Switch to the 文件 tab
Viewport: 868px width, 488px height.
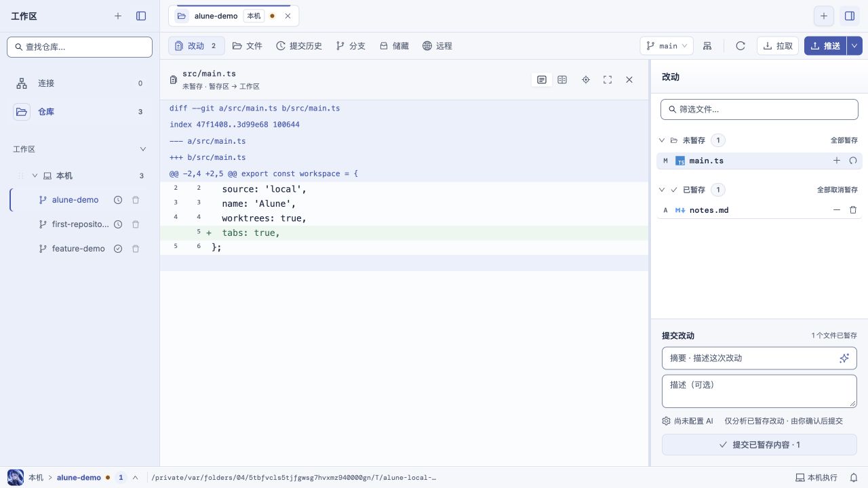click(x=248, y=46)
